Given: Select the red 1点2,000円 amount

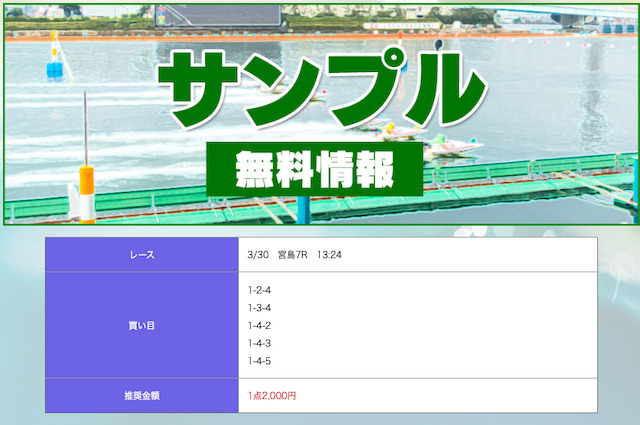Looking at the screenshot, I should coord(272,396).
